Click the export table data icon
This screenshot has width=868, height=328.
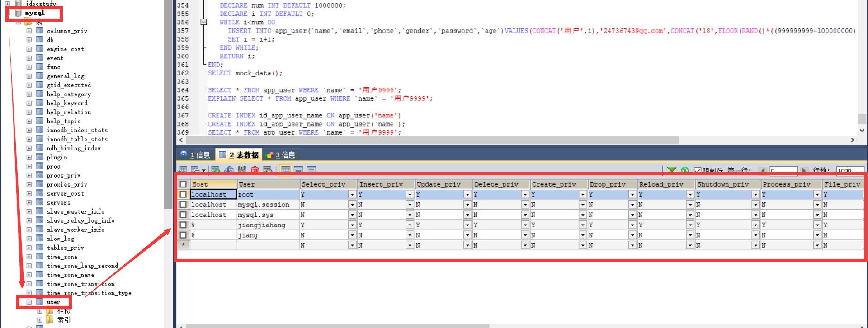[x=183, y=169]
